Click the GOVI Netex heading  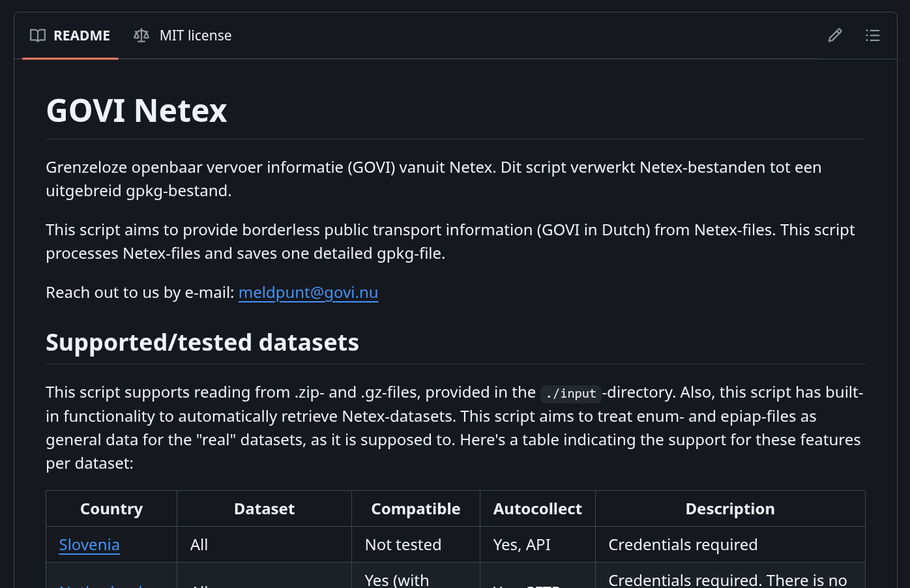(136, 110)
